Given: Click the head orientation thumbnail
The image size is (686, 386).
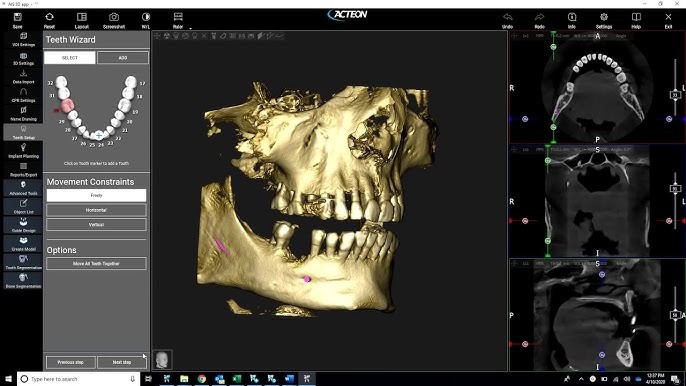Looking at the screenshot, I should click(x=162, y=360).
